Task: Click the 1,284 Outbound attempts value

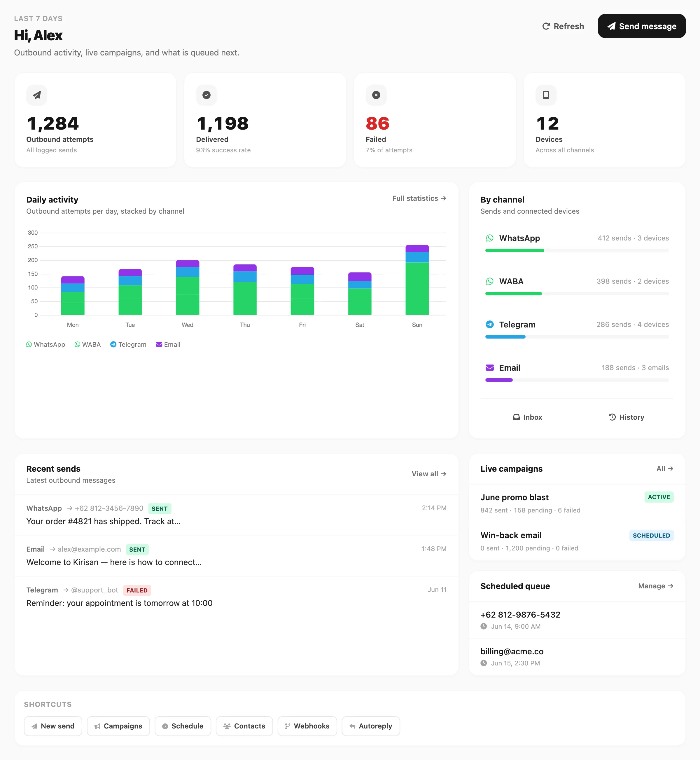Action: [53, 123]
